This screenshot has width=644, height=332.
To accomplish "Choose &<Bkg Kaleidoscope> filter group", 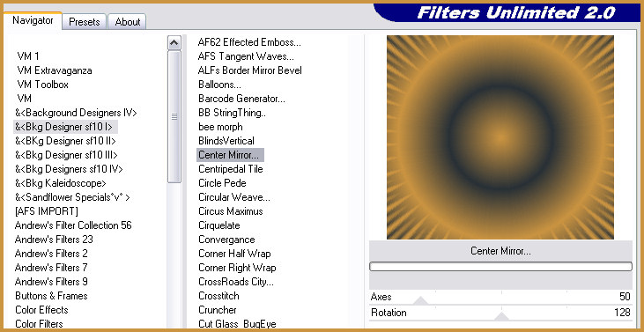I will click(x=61, y=183).
